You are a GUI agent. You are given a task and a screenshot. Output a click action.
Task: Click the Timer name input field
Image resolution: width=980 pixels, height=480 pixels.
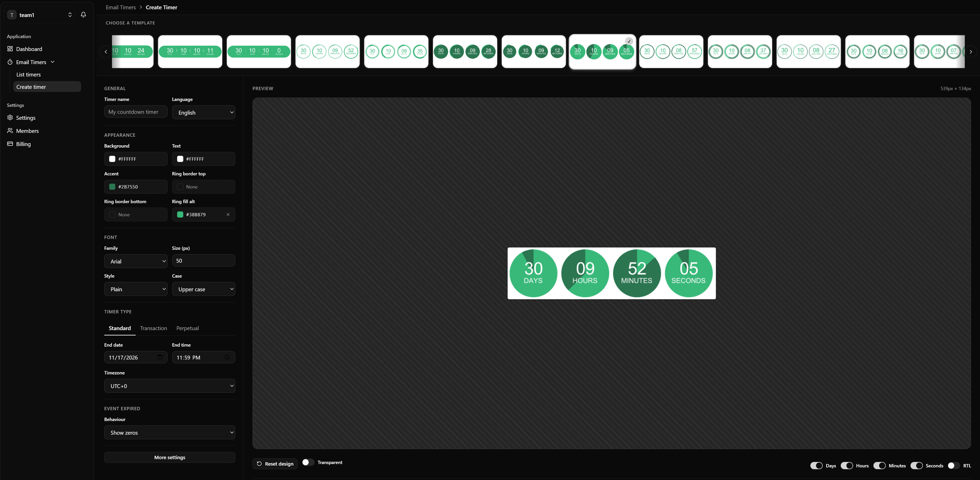coord(136,112)
